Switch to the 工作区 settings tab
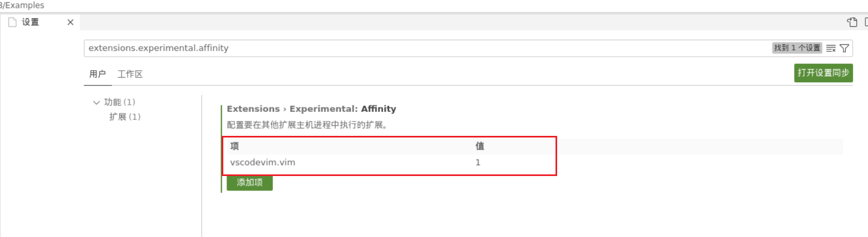 click(130, 74)
